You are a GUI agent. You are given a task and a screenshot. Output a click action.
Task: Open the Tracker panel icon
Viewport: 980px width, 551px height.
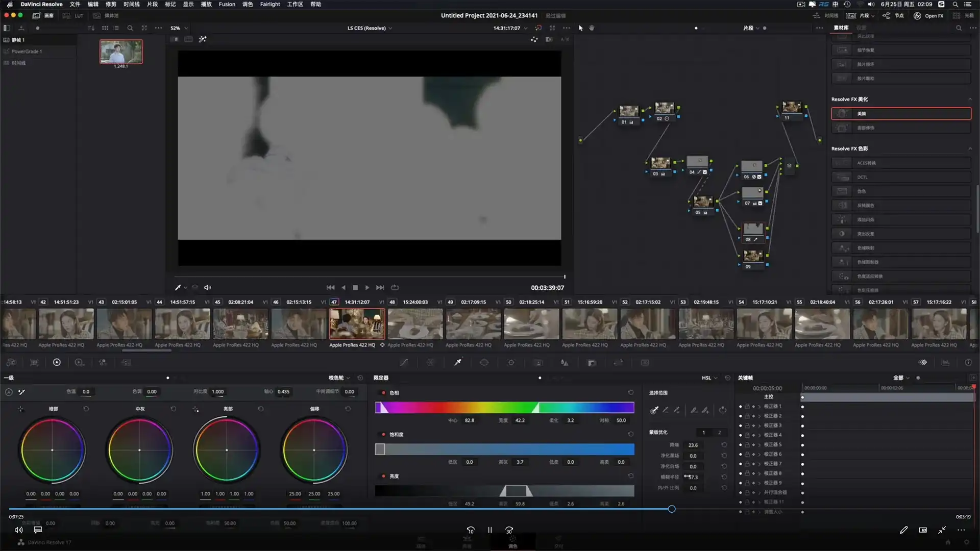coord(511,362)
